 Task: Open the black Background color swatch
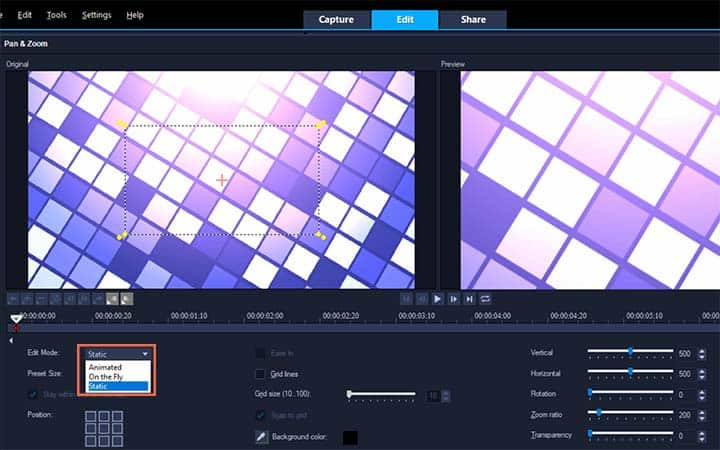coord(350,437)
